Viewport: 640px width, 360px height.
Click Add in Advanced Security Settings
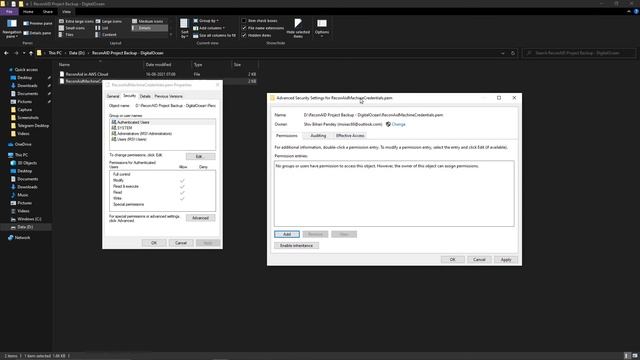coord(287,234)
